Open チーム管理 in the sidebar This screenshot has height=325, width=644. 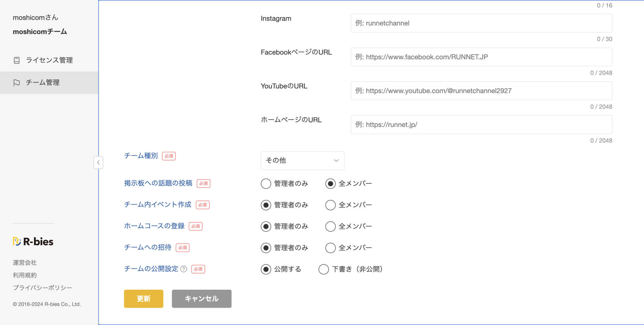click(43, 83)
